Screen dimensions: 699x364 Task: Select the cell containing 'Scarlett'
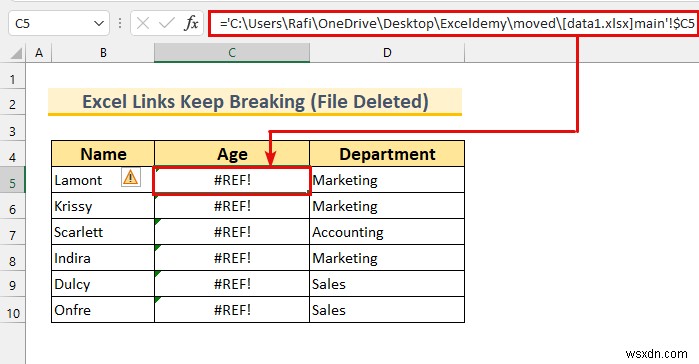[x=103, y=231]
